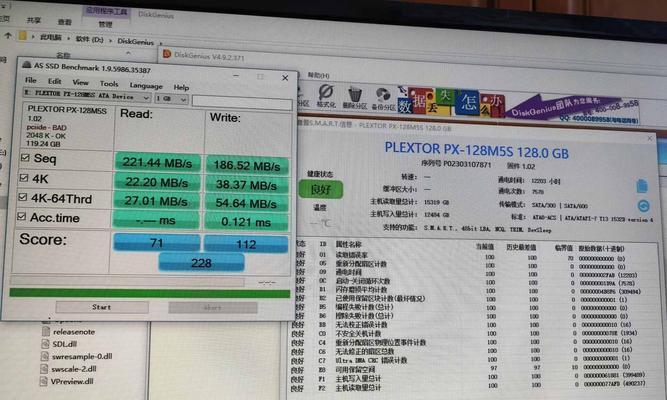Click the 4K-64Thrd read result 27.01 MB/s
This screenshot has width=667, height=400.
click(x=156, y=201)
